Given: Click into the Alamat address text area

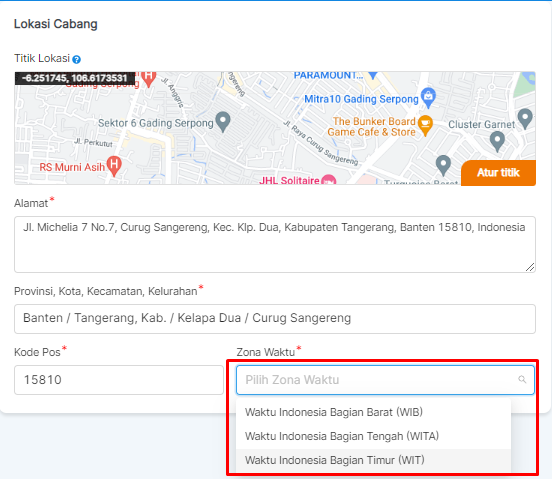Looking at the screenshot, I should pyautogui.click(x=275, y=244).
